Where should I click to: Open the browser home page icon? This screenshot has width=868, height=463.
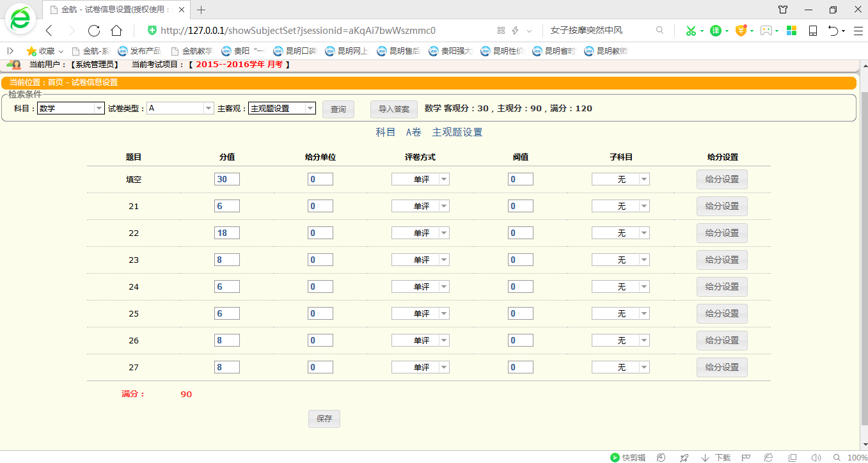(x=116, y=31)
